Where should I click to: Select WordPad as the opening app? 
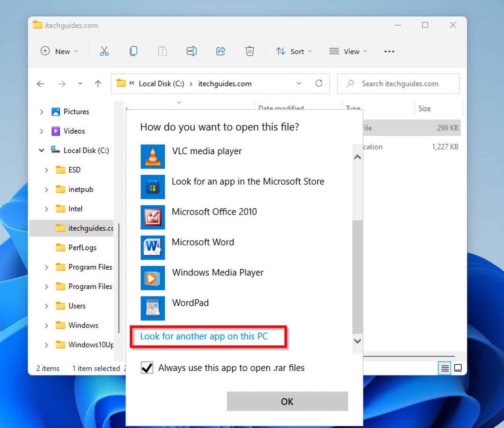pos(190,303)
